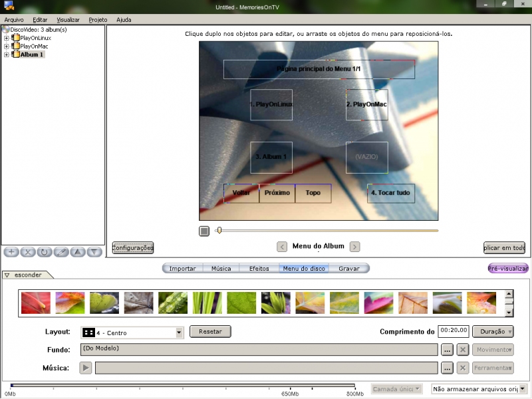
Task: Click the Pré-visualizar button
Action: [x=508, y=269]
